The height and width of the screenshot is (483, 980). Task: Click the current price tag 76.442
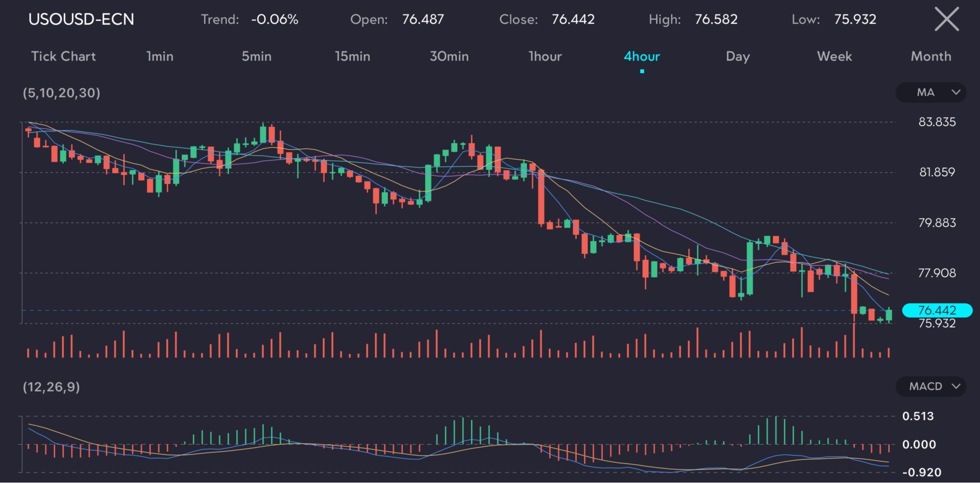click(937, 310)
